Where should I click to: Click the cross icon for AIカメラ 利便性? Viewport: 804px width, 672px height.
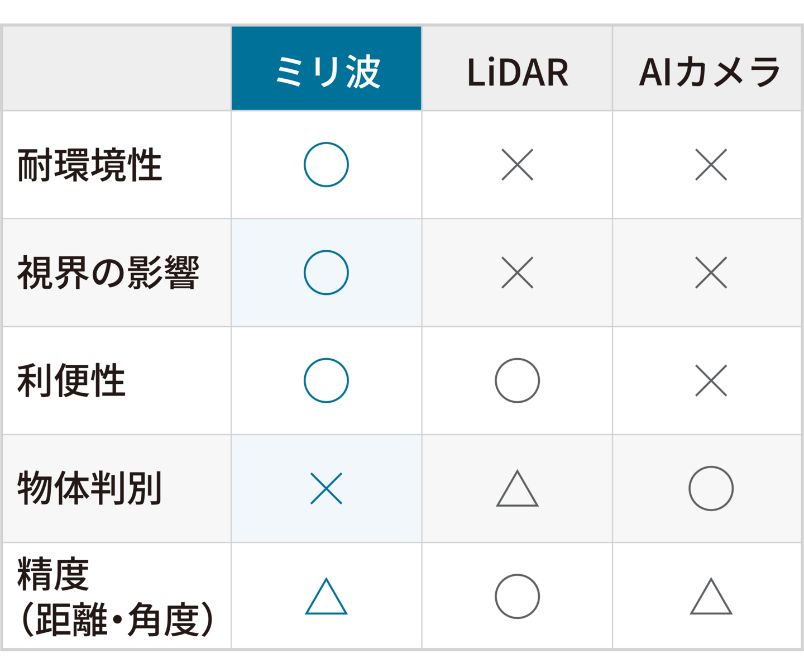(711, 380)
